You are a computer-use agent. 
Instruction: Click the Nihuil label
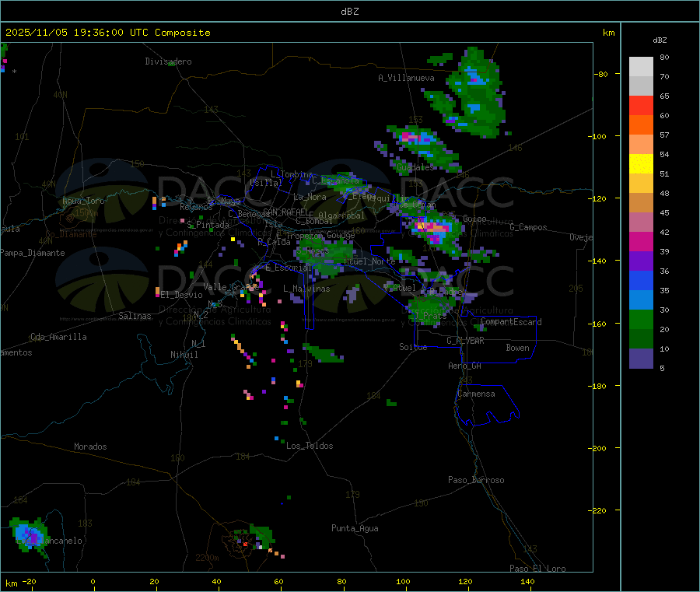[184, 355]
